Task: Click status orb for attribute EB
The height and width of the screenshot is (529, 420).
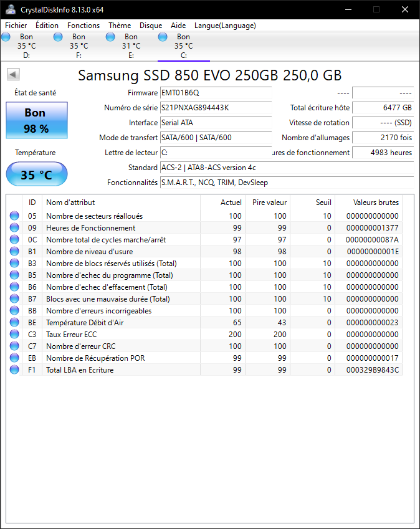Action: 14,358
